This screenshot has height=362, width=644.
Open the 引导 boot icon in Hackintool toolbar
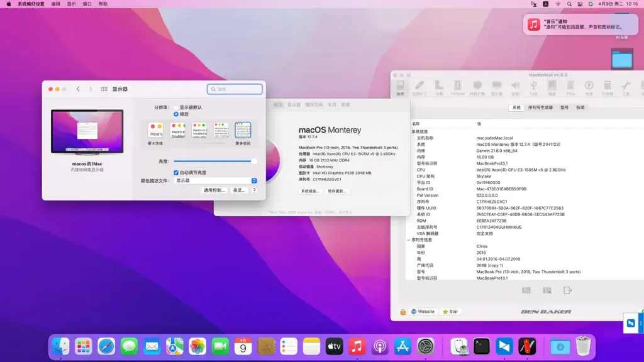pyautogui.click(x=439, y=87)
